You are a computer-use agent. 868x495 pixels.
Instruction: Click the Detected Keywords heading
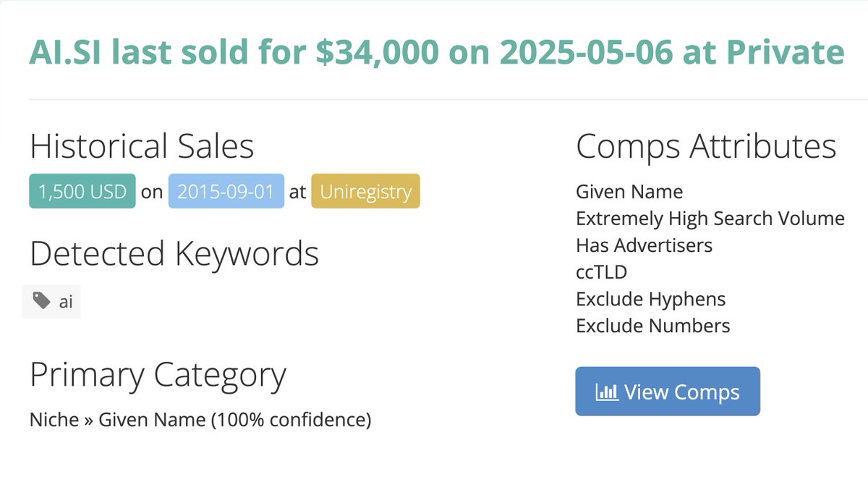click(174, 254)
